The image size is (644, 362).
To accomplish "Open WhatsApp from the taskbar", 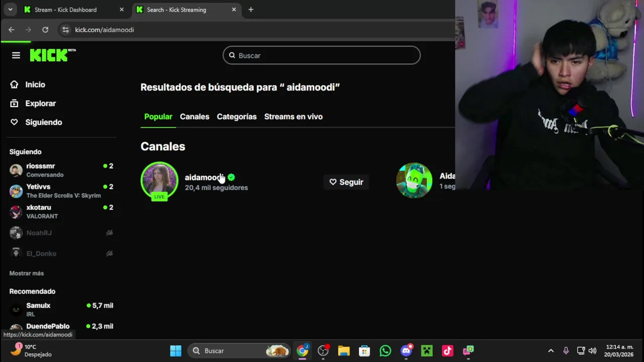I will [x=385, y=350].
